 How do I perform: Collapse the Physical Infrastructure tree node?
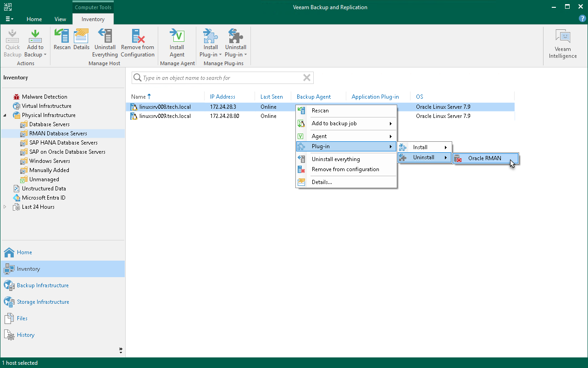click(x=5, y=115)
